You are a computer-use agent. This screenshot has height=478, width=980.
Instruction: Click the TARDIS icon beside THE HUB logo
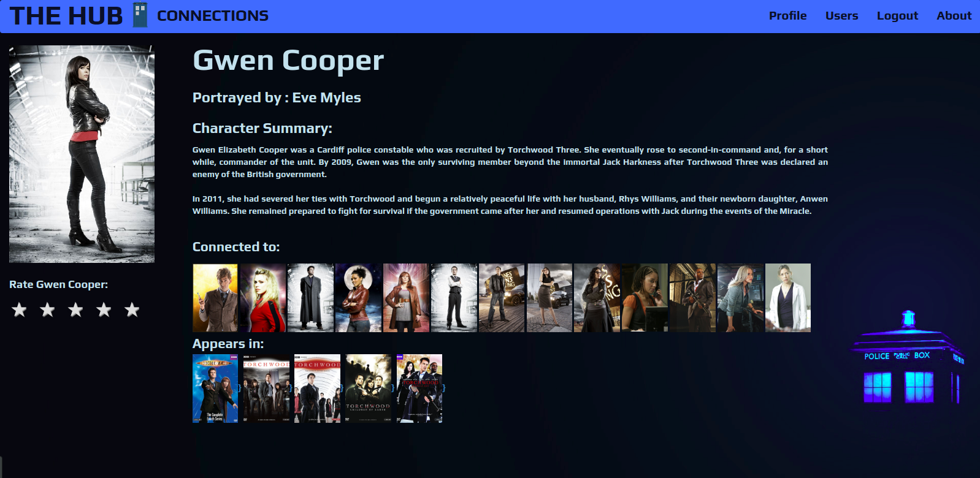point(140,15)
